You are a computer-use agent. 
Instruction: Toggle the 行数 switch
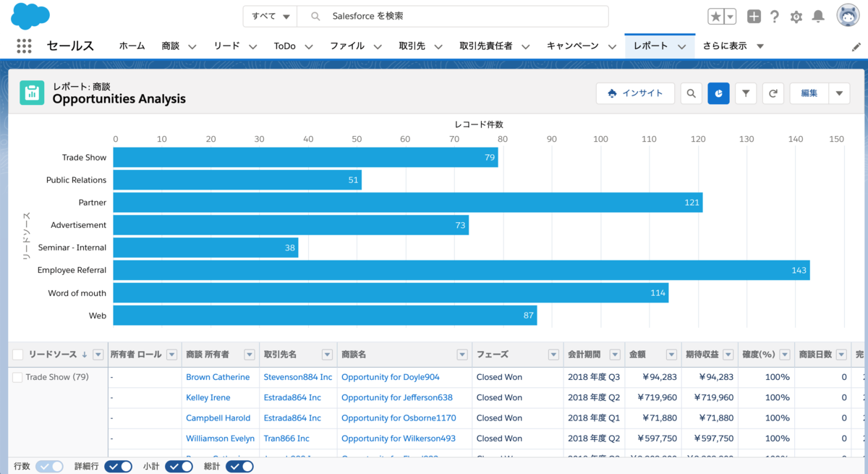pyautogui.click(x=49, y=466)
